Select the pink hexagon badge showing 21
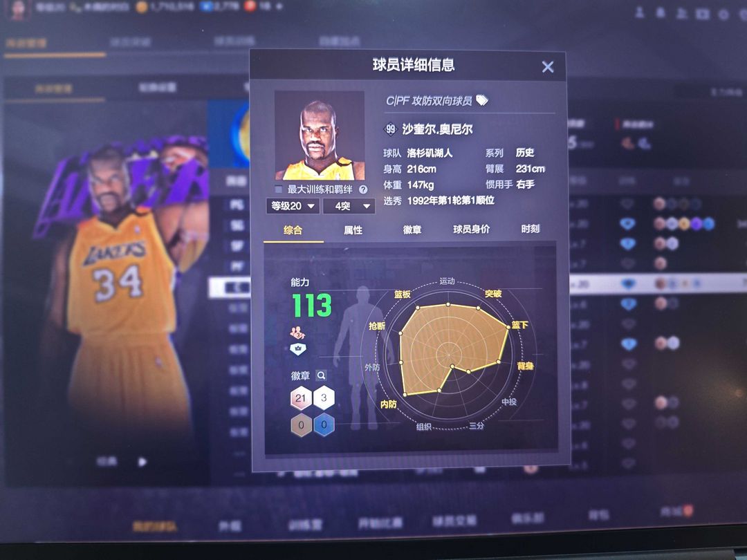 click(300, 399)
